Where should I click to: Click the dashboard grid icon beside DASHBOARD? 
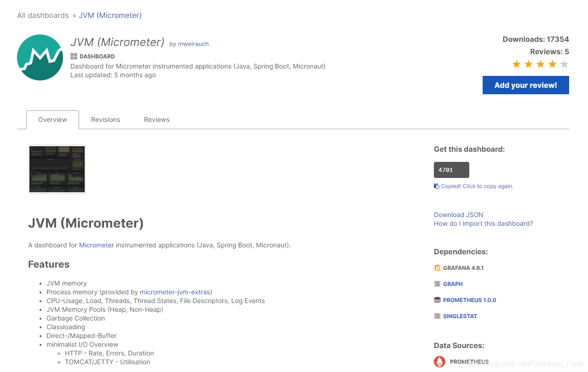pos(74,56)
